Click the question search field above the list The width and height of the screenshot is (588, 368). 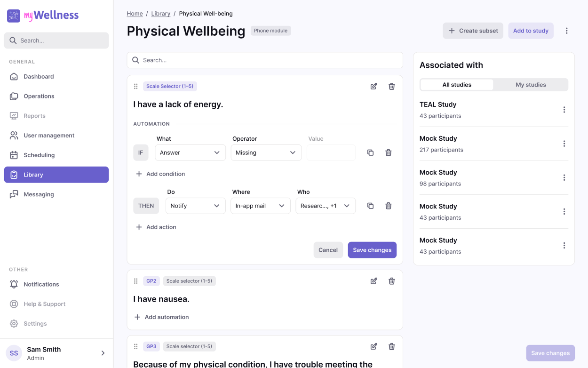pos(265,60)
